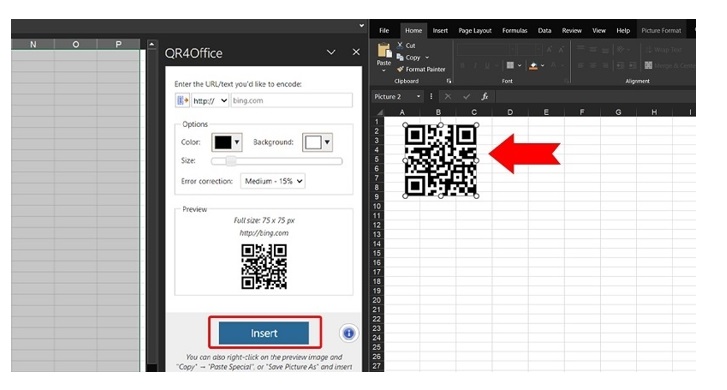727x390 pixels.
Task: Open the QR Color black swatch picker
Action: point(227,142)
